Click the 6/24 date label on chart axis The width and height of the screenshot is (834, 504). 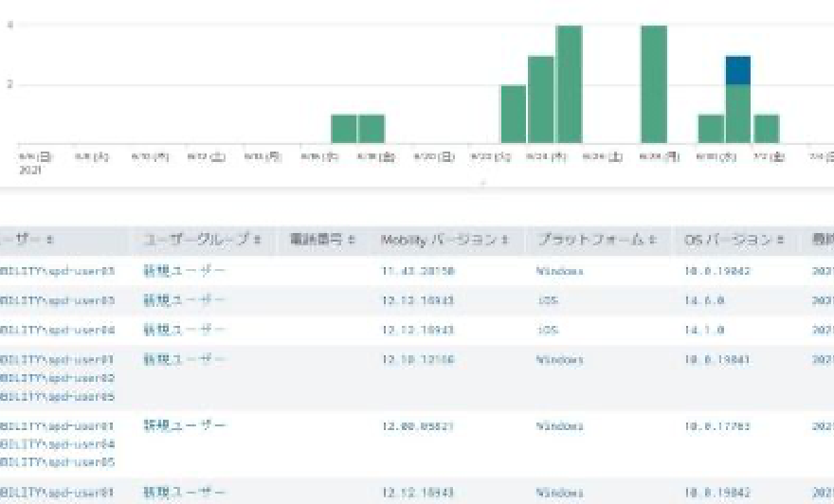tap(546, 157)
